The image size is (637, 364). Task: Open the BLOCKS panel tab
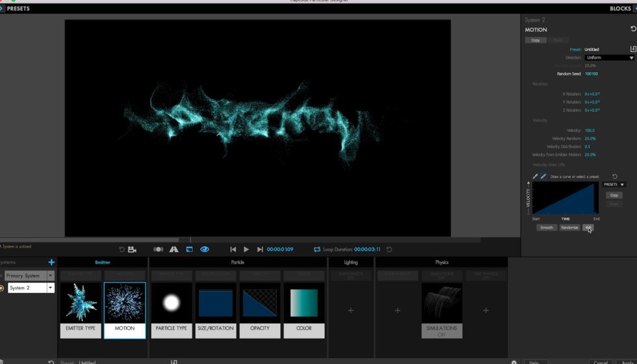pos(620,8)
